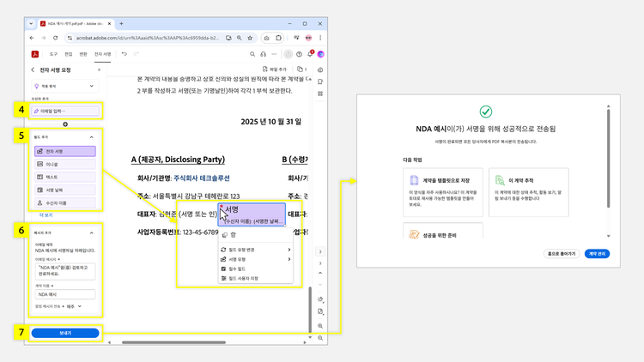
Task: Go to next page with down chevron
Action: tap(320, 285)
